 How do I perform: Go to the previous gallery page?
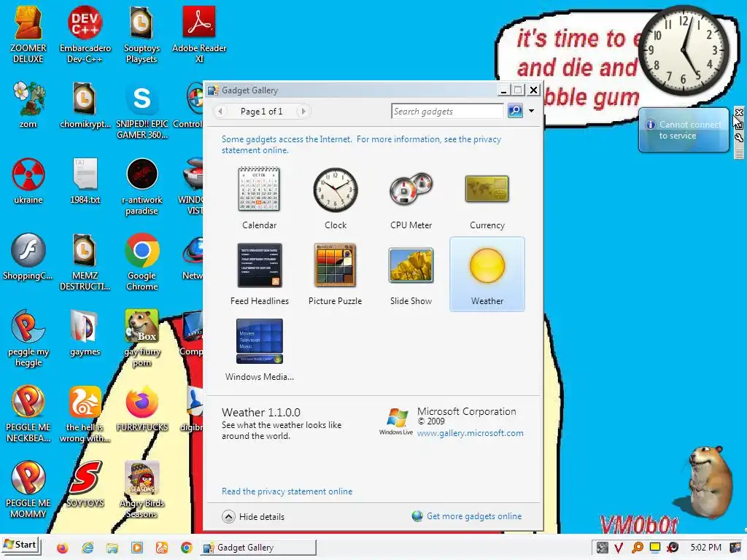[220, 111]
